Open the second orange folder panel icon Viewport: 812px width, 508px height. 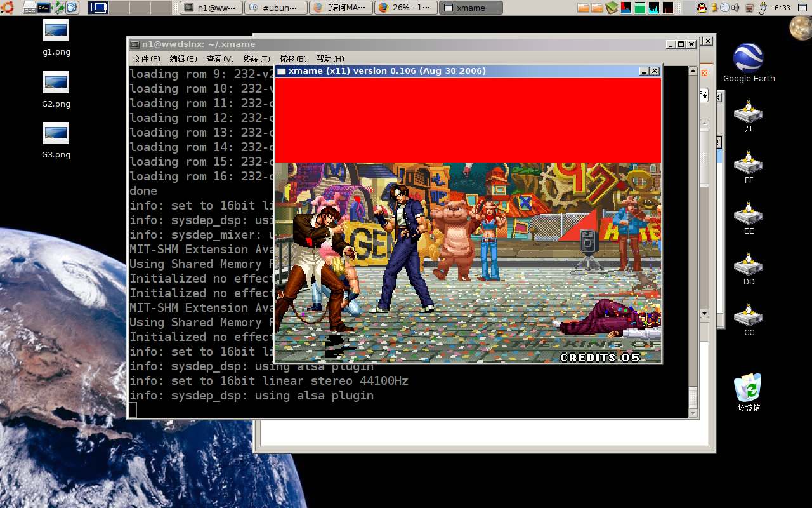598,8
